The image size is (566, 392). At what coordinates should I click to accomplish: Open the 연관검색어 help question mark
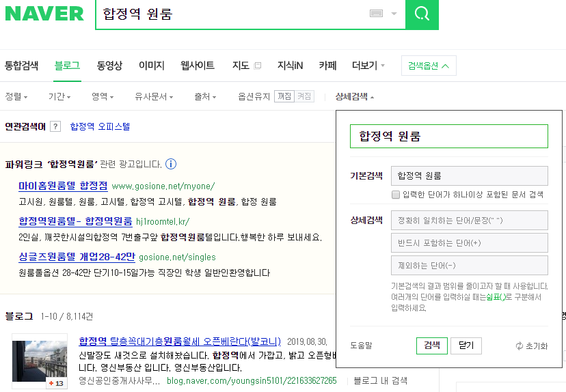(x=55, y=126)
